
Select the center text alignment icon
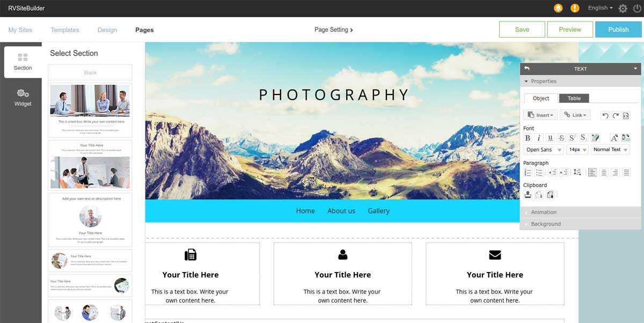(x=604, y=172)
